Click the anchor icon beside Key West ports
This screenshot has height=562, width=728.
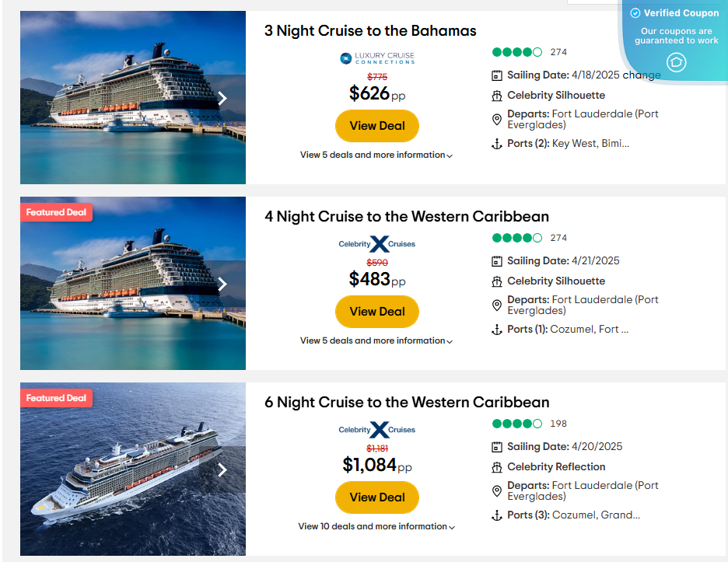pyautogui.click(x=496, y=143)
